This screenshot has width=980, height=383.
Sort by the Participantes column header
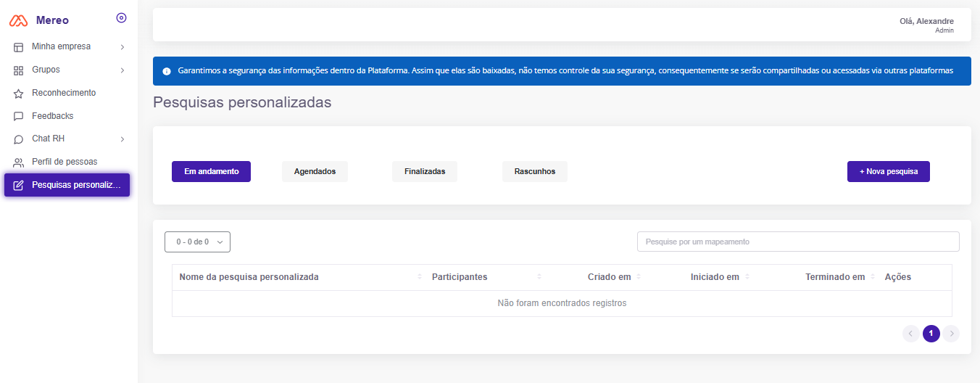coord(460,277)
